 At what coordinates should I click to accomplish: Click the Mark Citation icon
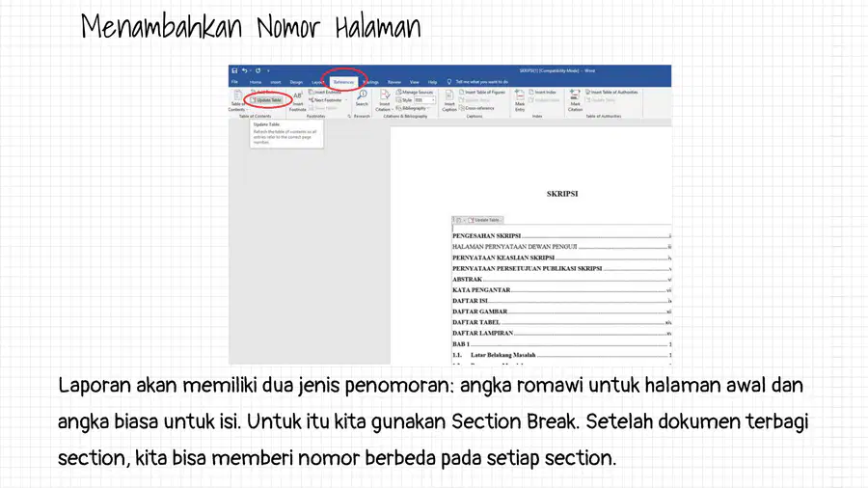[x=575, y=95]
